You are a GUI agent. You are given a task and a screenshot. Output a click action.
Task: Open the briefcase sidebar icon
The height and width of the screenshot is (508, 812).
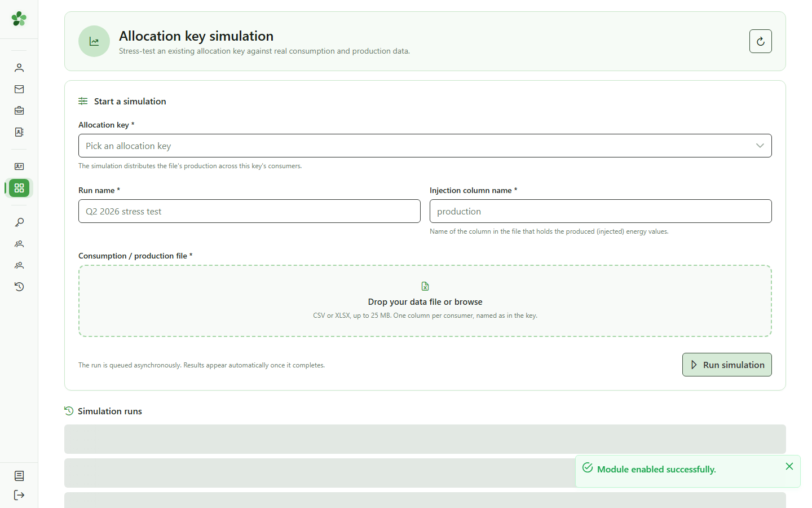coord(19,111)
